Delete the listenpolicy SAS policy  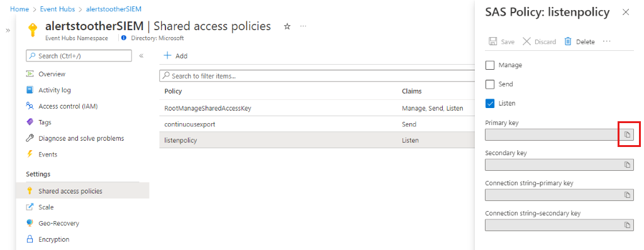pyautogui.click(x=579, y=41)
